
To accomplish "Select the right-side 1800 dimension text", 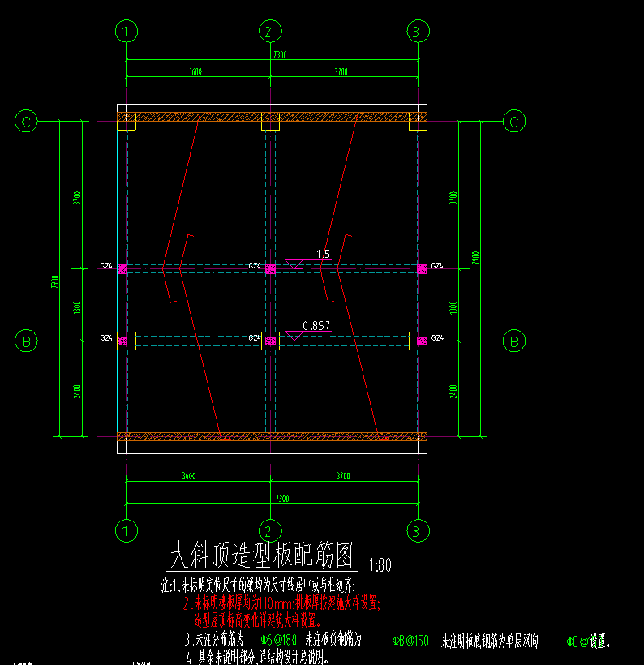I will pos(453,307).
